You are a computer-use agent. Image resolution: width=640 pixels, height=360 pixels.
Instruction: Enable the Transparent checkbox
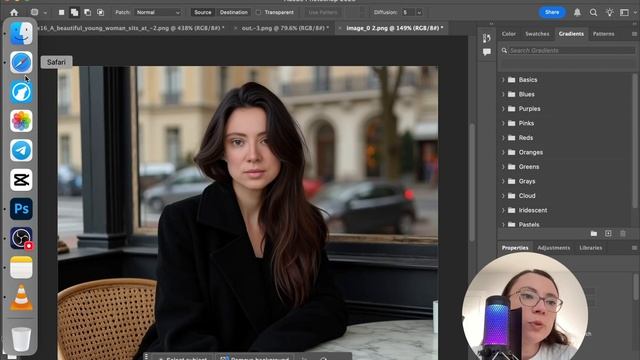point(258,12)
